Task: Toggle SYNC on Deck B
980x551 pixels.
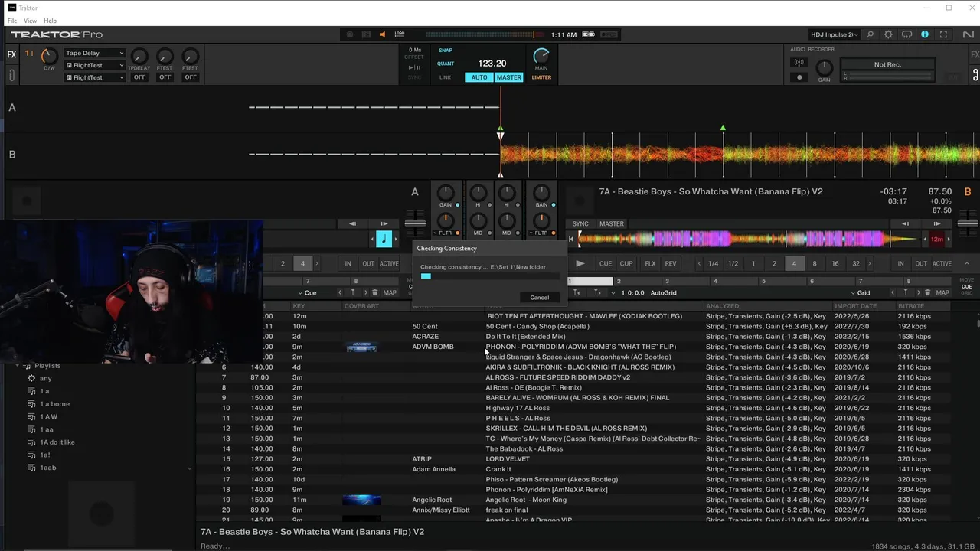Action: point(580,223)
